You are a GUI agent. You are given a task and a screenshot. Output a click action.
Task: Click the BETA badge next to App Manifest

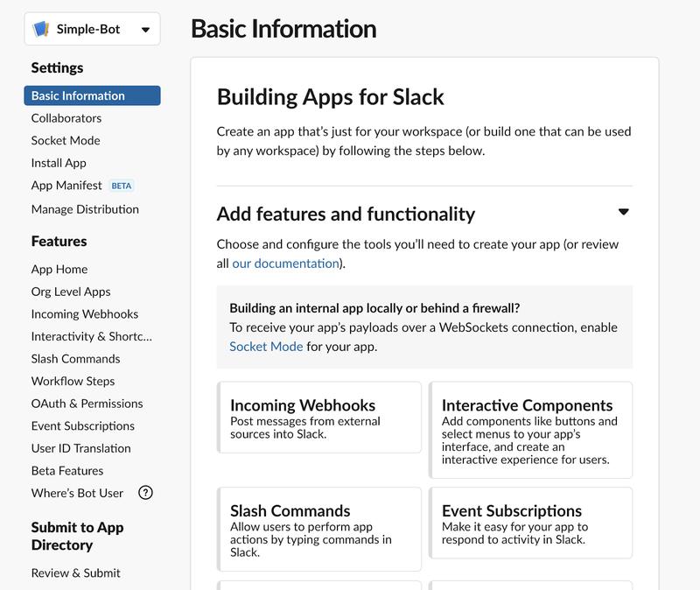121,185
